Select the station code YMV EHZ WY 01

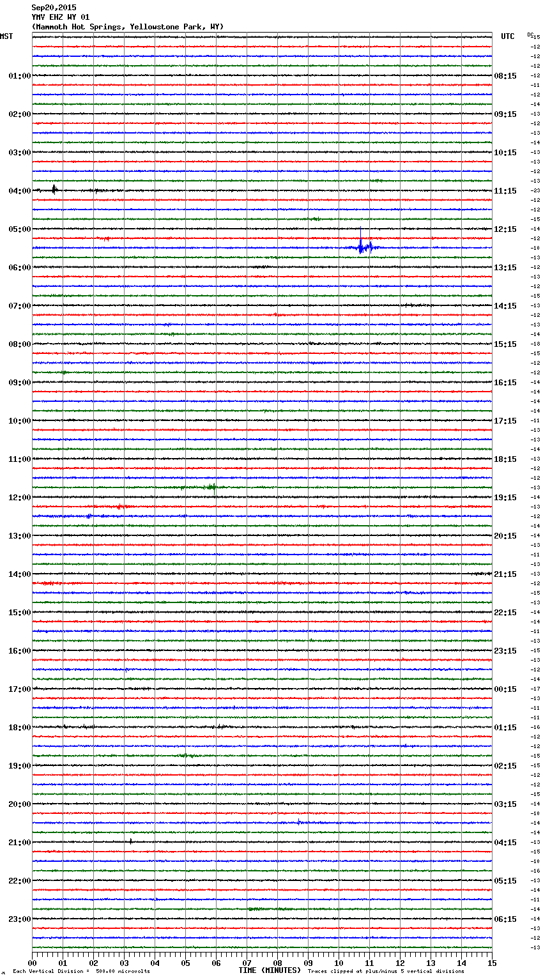[x=61, y=17]
